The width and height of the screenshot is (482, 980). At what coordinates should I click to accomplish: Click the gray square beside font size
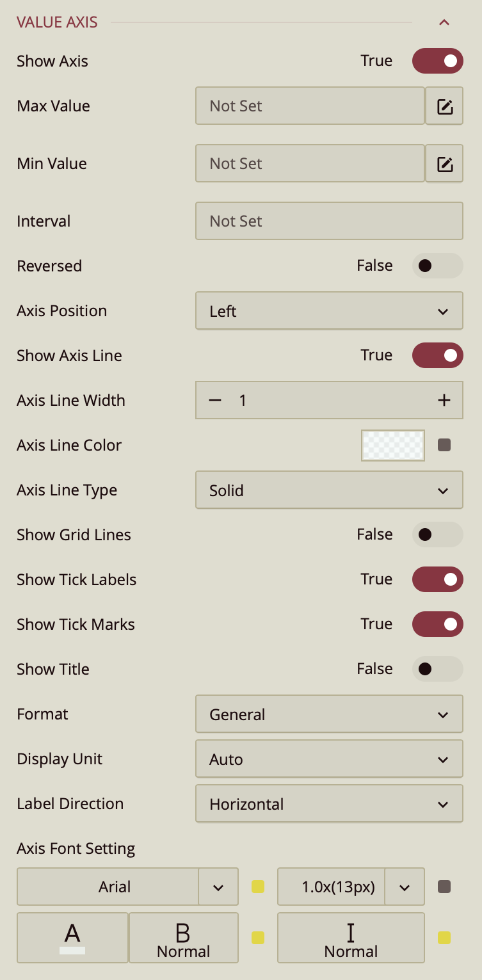tap(444, 887)
